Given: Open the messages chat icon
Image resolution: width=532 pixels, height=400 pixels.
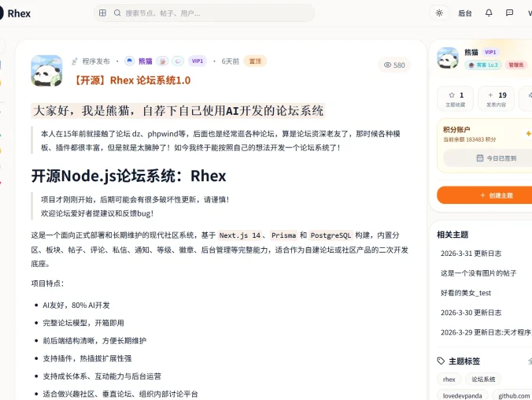Looking at the screenshot, I should click(x=509, y=13).
